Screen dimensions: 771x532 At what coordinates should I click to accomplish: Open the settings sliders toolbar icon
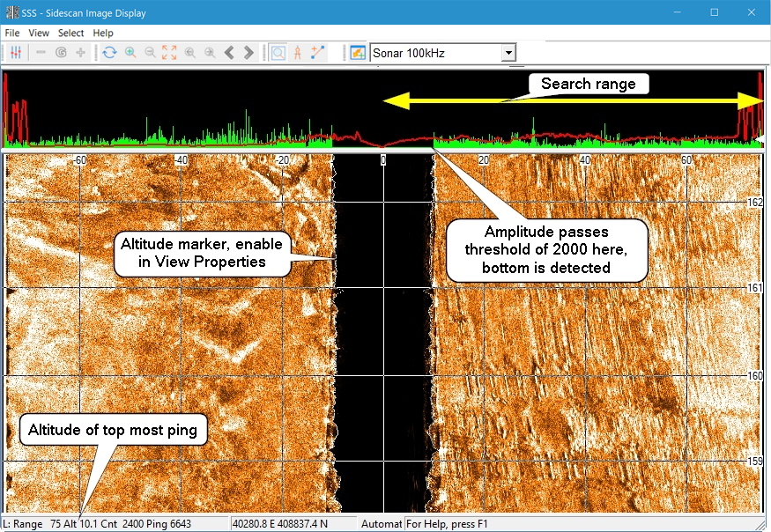point(16,53)
